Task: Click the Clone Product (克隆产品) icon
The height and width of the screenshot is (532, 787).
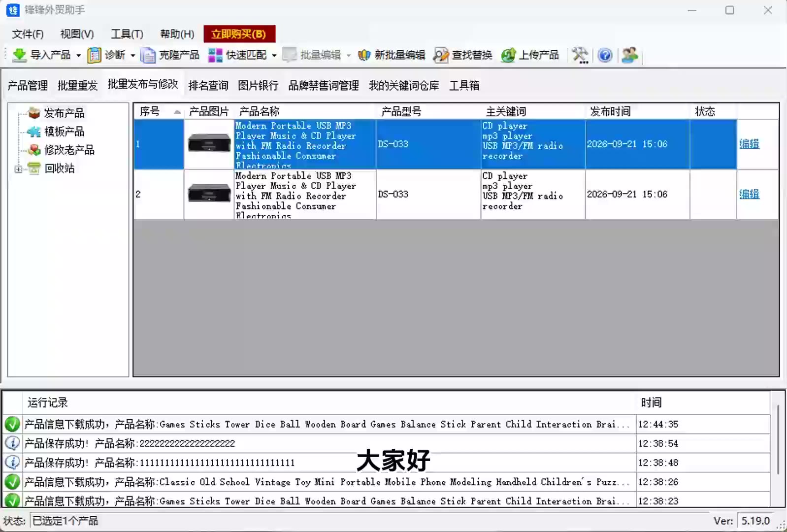Action: (x=147, y=55)
